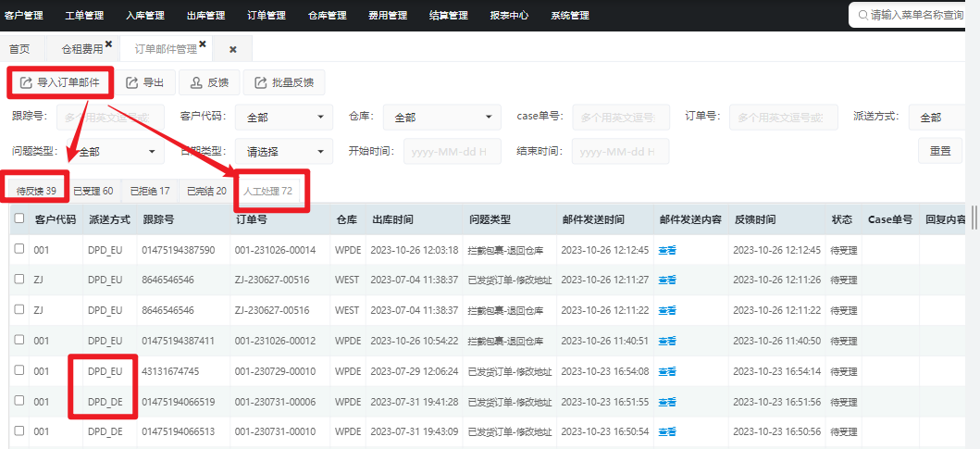
Task: Open the 工单管理 menu
Action: click(x=84, y=16)
